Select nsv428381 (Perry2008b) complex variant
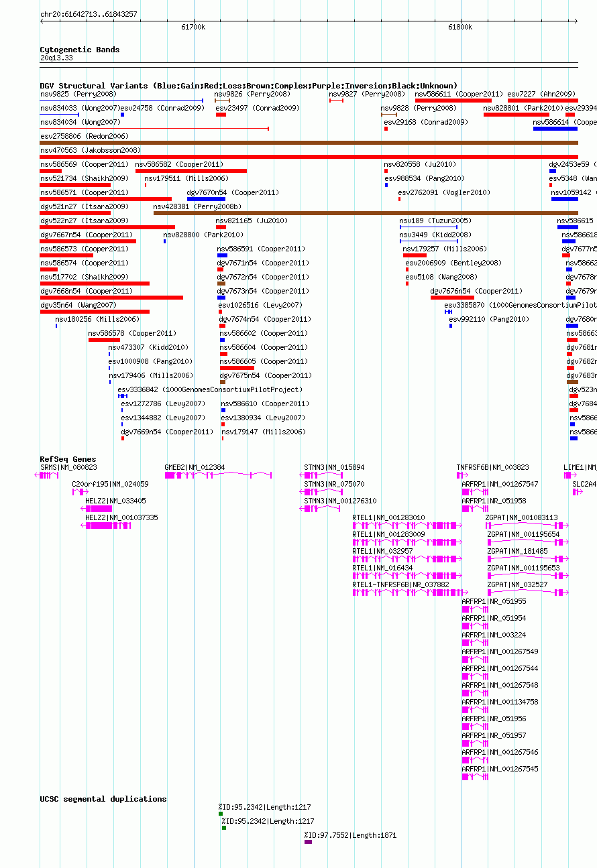Image resolution: width=597 pixels, height=868 pixels. pos(366,213)
